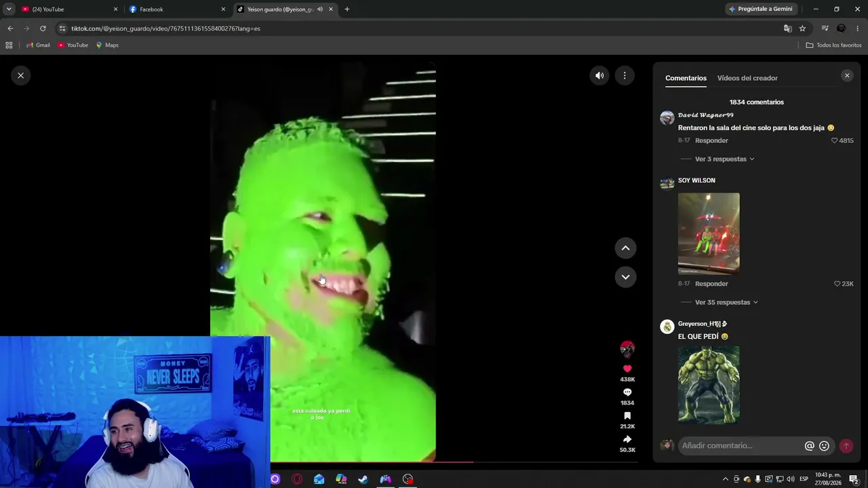Like David Wagner99's comment
The width and height of the screenshot is (868, 488).
(x=835, y=140)
